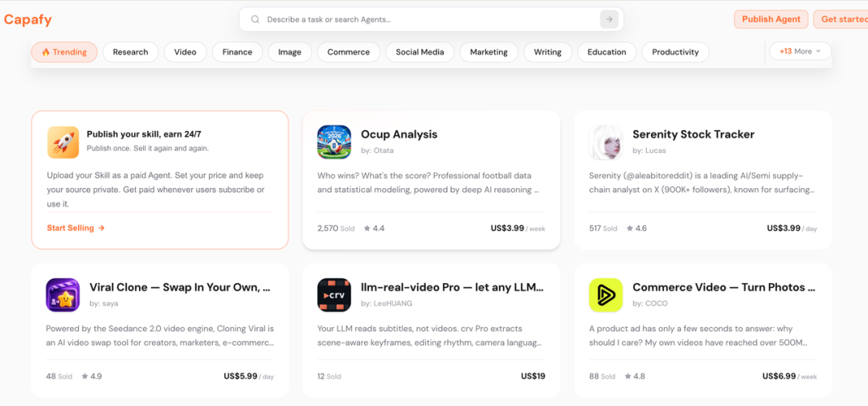Click the Start Selling link
The width and height of the screenshot is (868, 406).
coord(76,228)
